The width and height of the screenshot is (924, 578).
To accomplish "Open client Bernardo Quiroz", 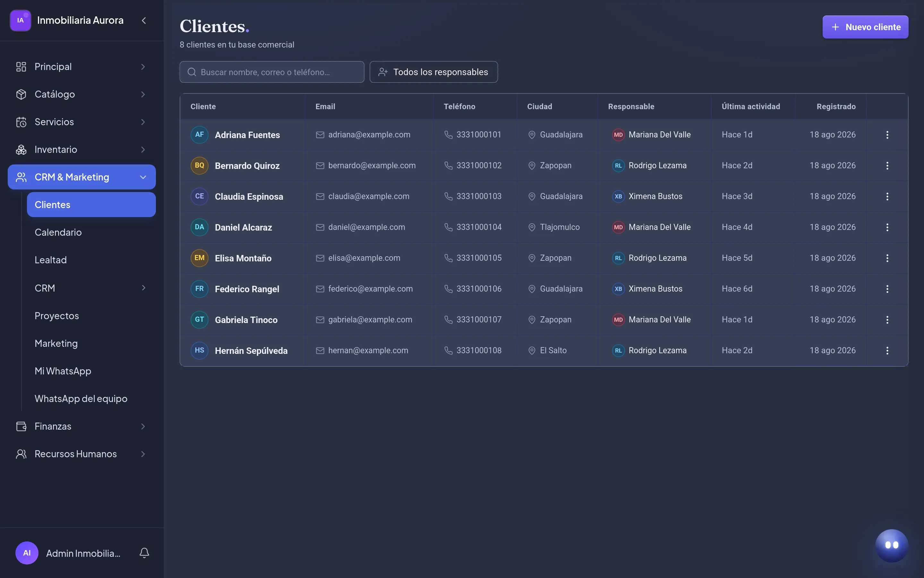I will (x=247, y=165).
